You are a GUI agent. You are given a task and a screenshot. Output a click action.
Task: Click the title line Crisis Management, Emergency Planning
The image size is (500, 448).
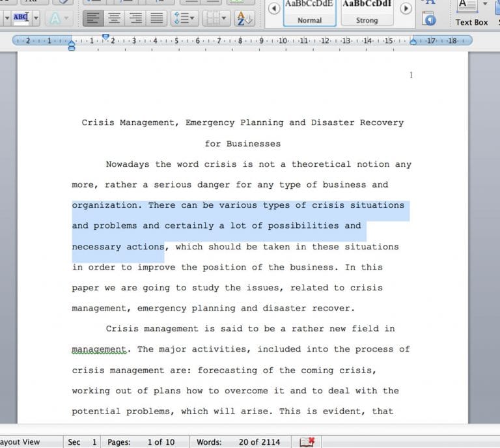pyautogui.click(x=243, y=123)
